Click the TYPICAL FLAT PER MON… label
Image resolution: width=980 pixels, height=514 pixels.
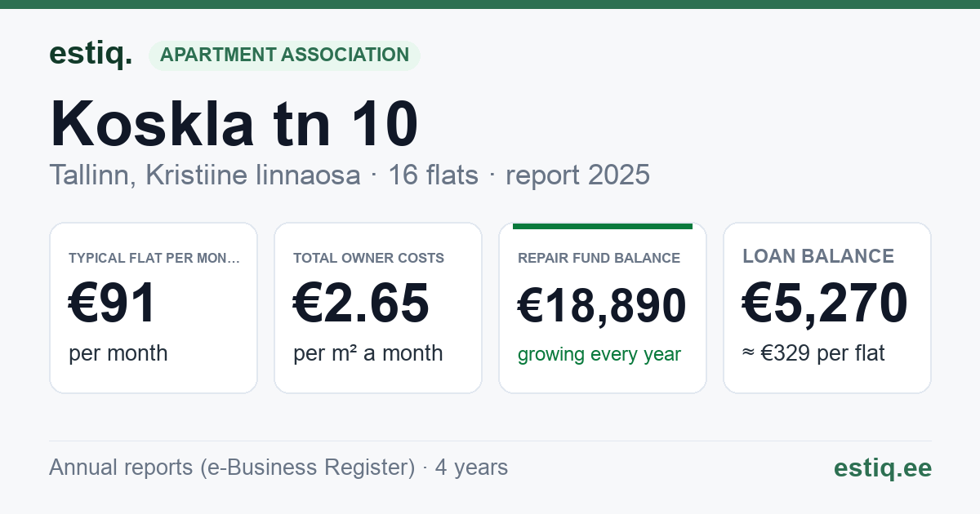click(154, 258)
